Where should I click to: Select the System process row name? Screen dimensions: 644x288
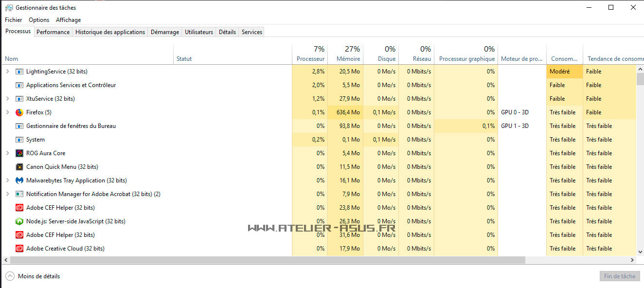click(x=36, y=140)
